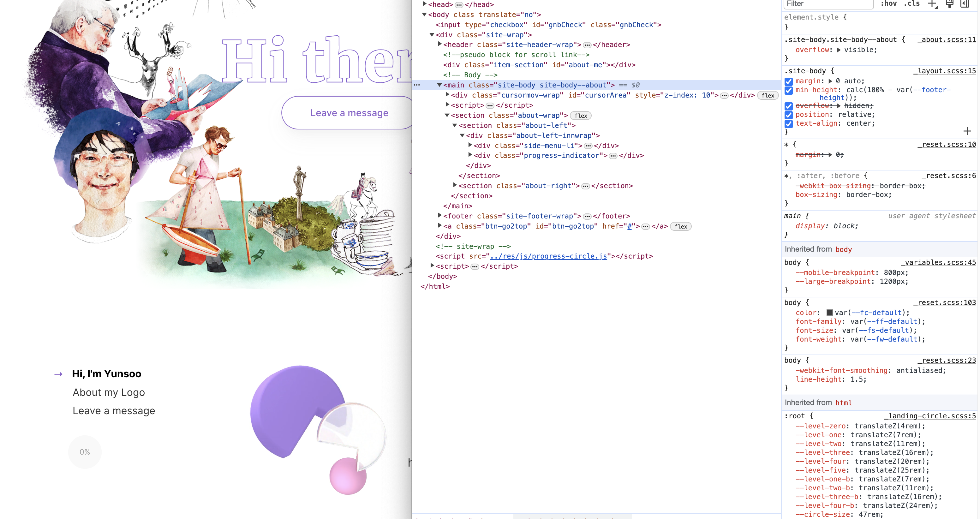
Task: Click the flex badge on about-wrap section
Action: pos(581,116)
